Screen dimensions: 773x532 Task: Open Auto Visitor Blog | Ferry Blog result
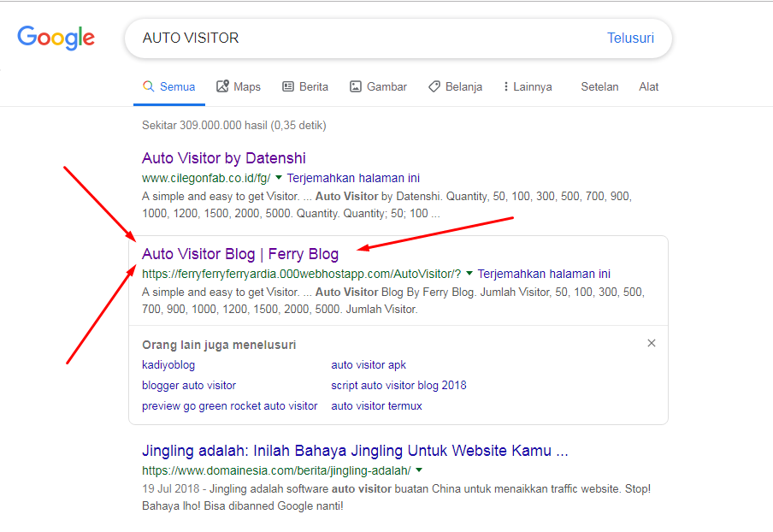(x=240, y=253)
